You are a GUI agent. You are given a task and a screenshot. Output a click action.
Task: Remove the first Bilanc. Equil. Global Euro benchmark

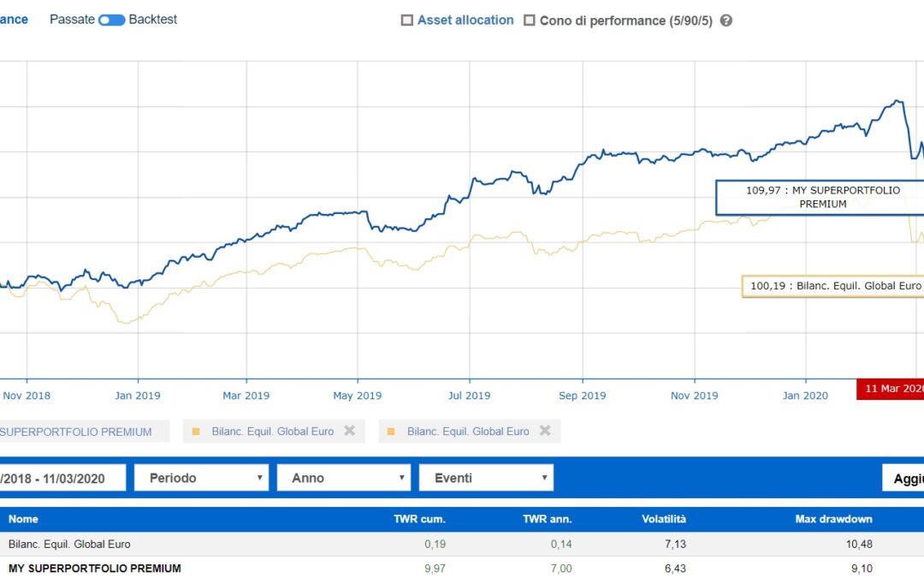[349, 431]
